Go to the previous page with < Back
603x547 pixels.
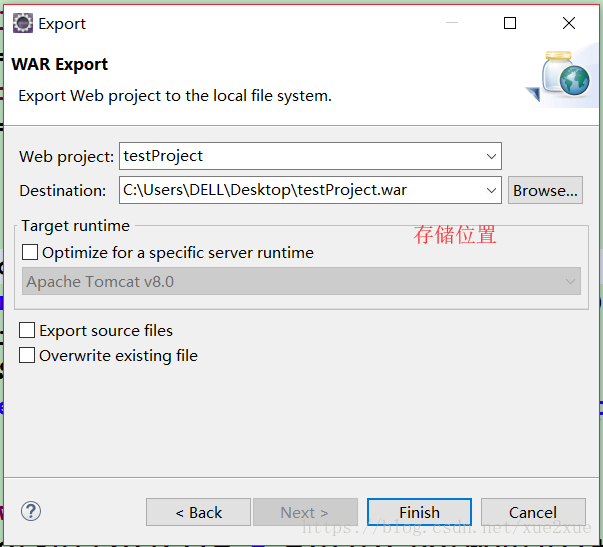point(198,512)
